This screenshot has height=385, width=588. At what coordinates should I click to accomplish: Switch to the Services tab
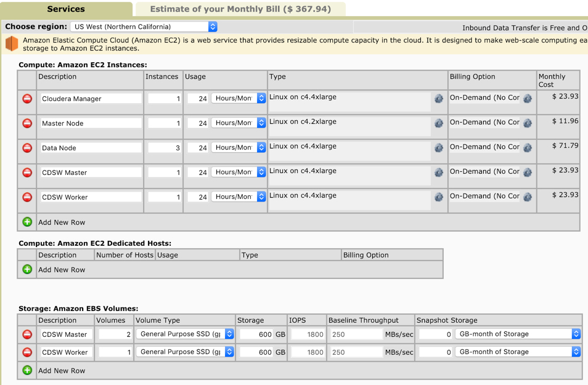[x=66, y=9]
